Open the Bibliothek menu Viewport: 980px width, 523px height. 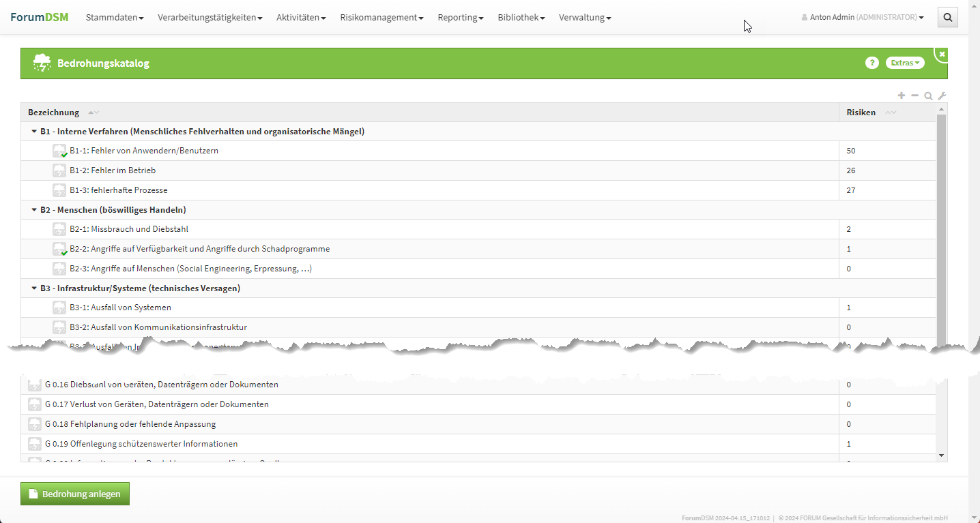521,18
